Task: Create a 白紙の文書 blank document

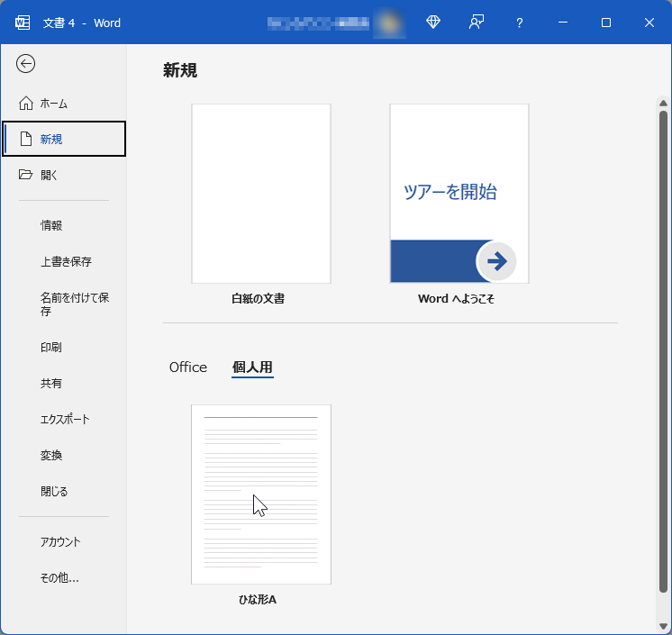Action: [x=261, y=194]
